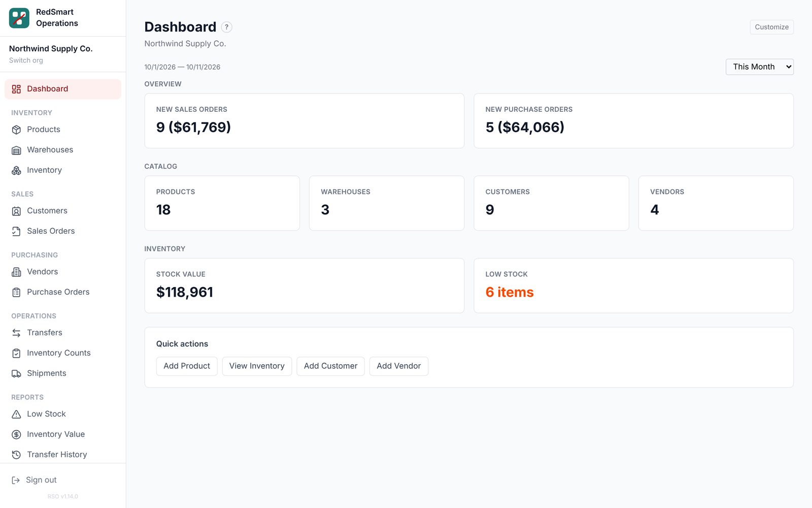This screenshot has width=812, height=508.
Task: Click the Inventory cubes icon
Action: click(16, 170)
